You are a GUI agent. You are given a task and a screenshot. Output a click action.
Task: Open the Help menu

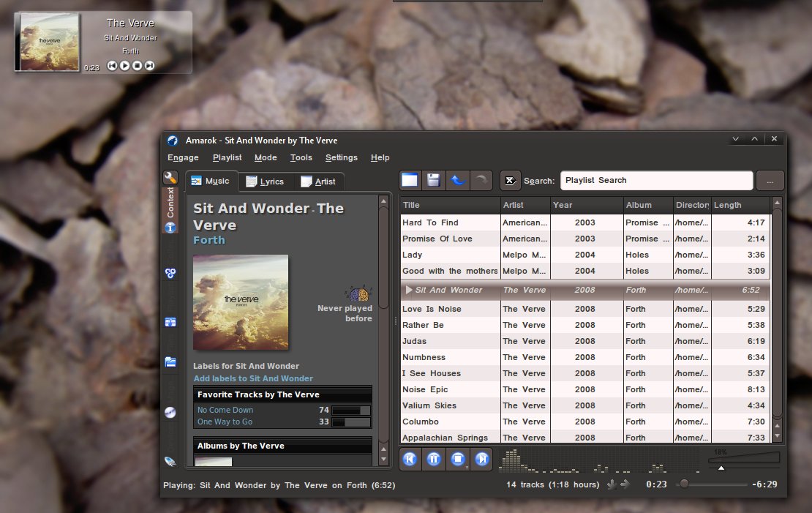[380, 157]
